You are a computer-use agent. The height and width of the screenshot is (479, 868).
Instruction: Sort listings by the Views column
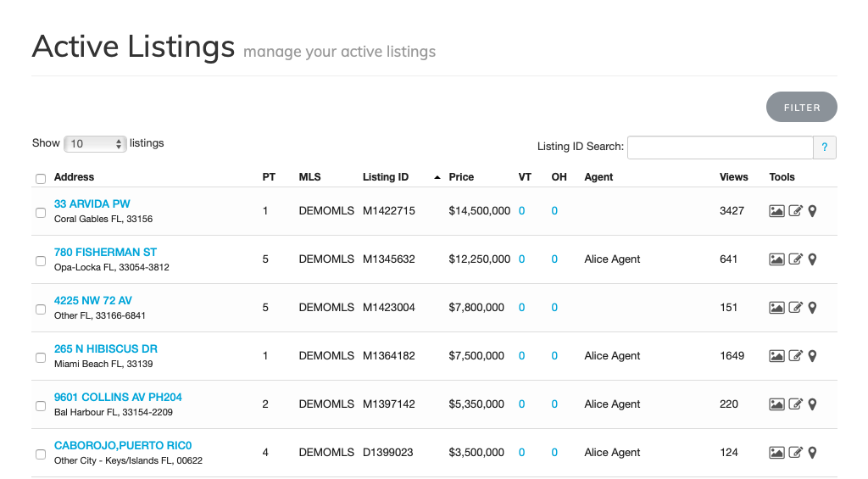pos(733,177)
